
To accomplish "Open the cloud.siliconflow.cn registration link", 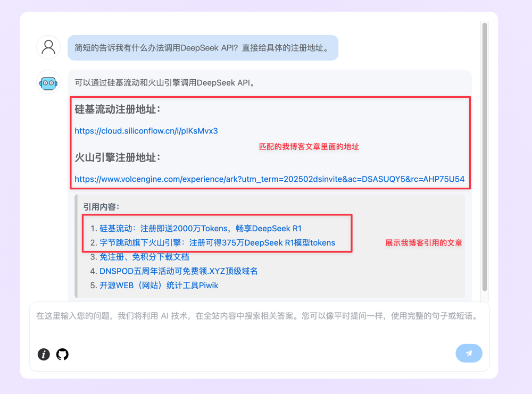I will pos(146,131).
